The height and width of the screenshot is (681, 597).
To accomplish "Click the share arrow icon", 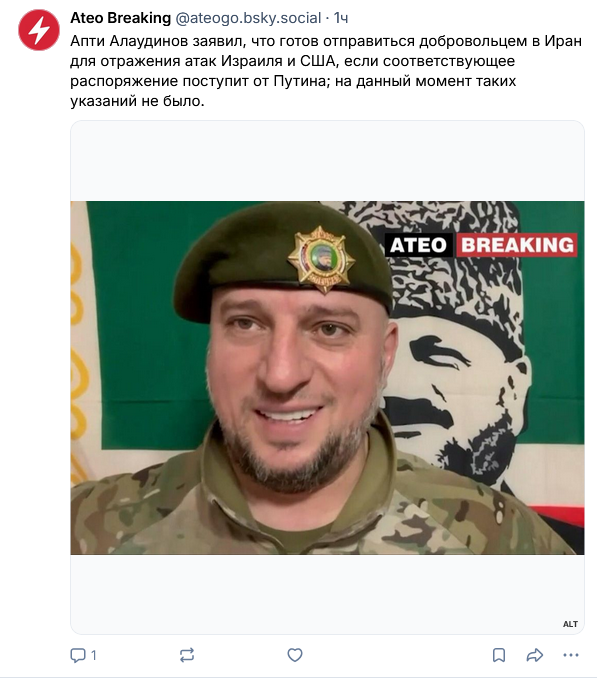I will point(534,655).
